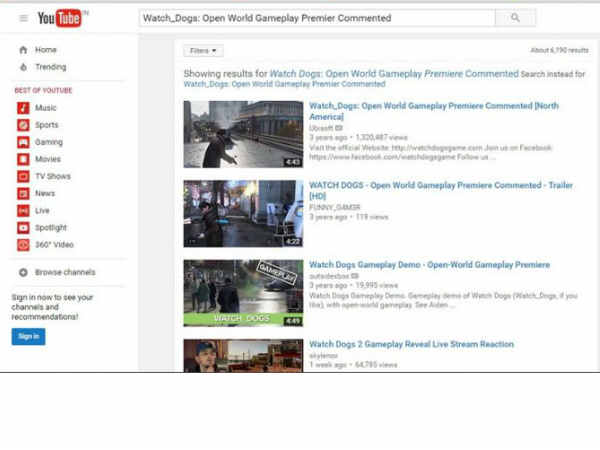Click the '3 years ago · 119 views' text
600x450 pixels.
(349, 217)
